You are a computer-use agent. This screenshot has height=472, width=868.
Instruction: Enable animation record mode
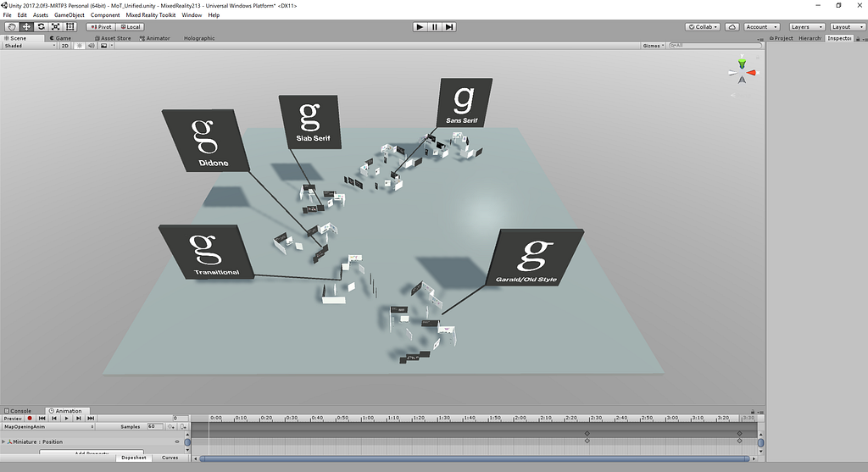click(30, 419)
